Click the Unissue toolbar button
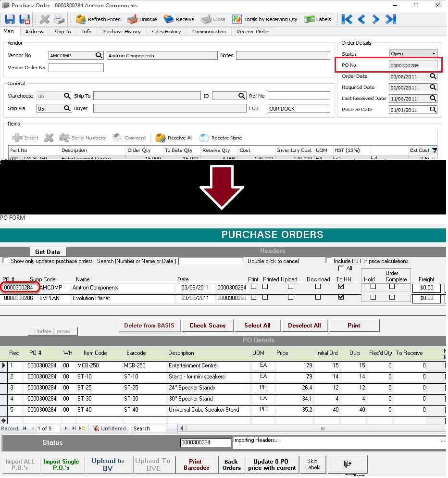 tap(142, 19)
